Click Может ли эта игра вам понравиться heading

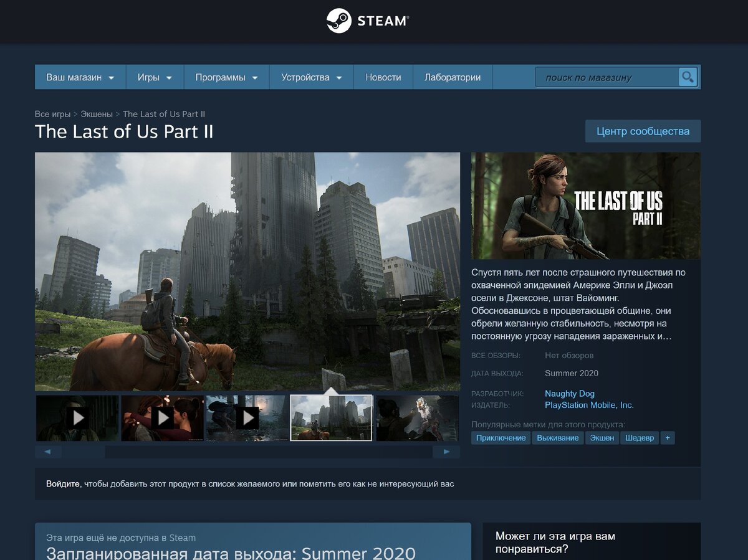click(x=555, y=542)
